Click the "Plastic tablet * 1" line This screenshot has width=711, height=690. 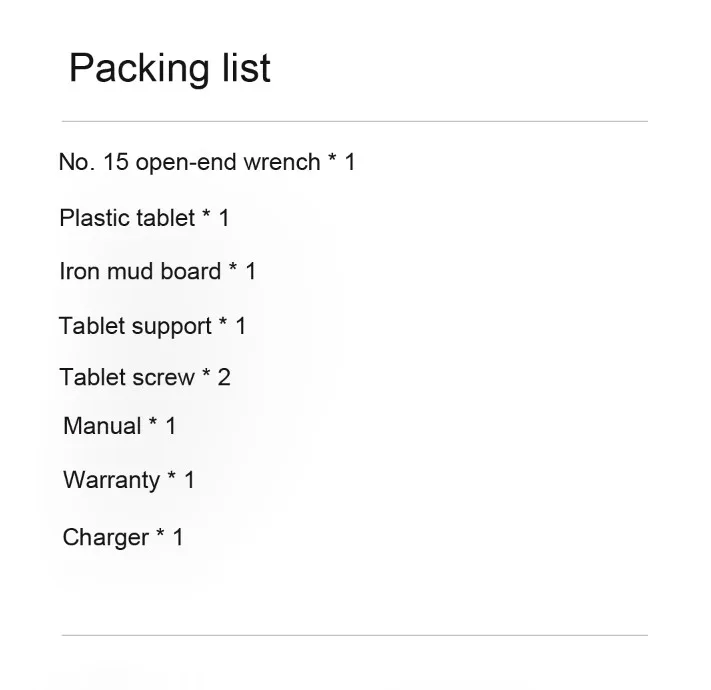coord(144,218)
